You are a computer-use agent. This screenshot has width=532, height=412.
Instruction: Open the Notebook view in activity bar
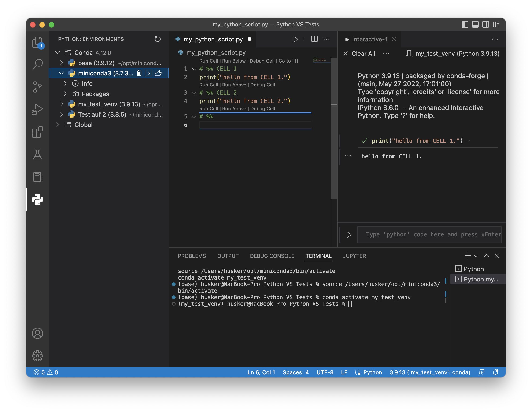(37, 177)
